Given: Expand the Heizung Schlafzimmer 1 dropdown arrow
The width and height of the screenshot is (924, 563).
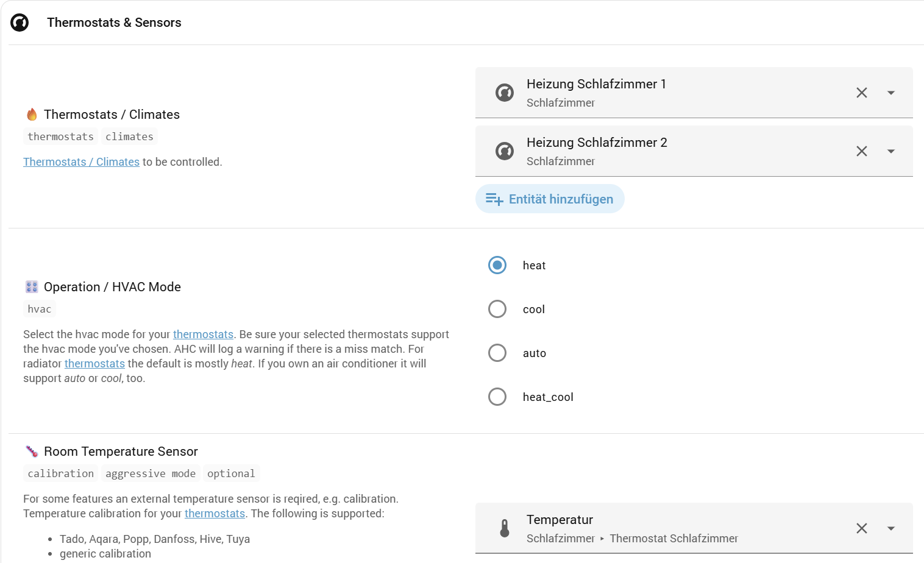Looking at the screenshot, I should click(891, 93).
